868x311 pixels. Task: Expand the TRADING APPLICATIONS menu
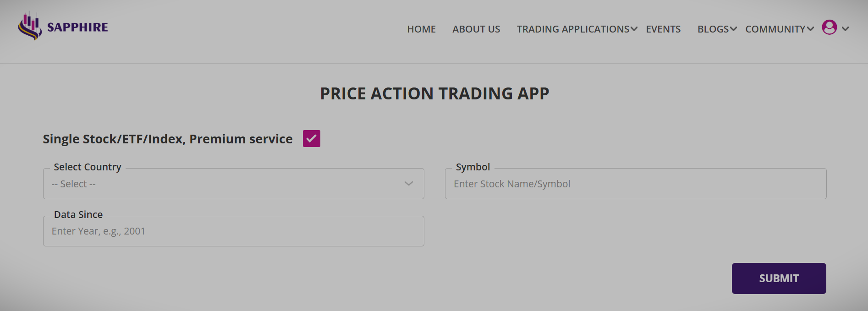(x=572, y=28)
